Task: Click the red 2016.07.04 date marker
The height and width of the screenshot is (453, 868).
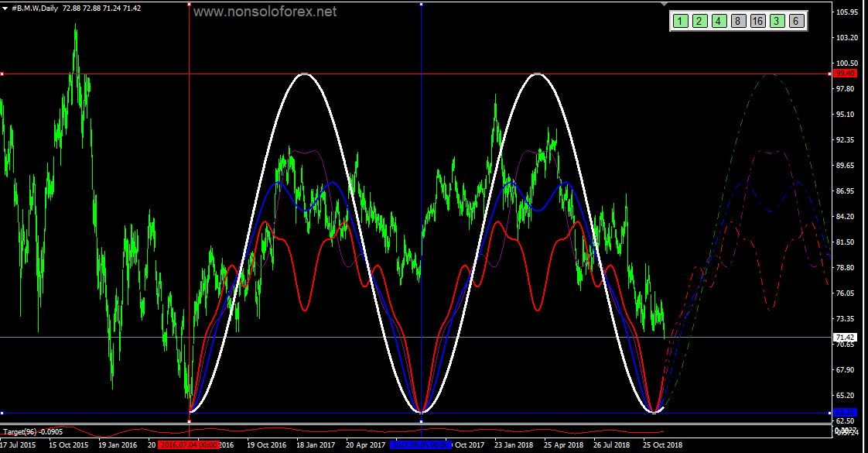Action: point(188,445)
